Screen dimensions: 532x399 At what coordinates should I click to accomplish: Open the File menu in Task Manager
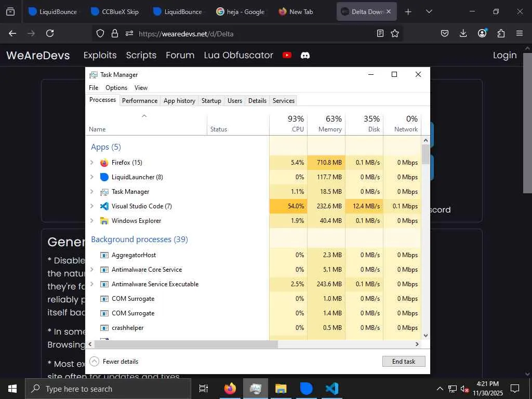point(94,87)
